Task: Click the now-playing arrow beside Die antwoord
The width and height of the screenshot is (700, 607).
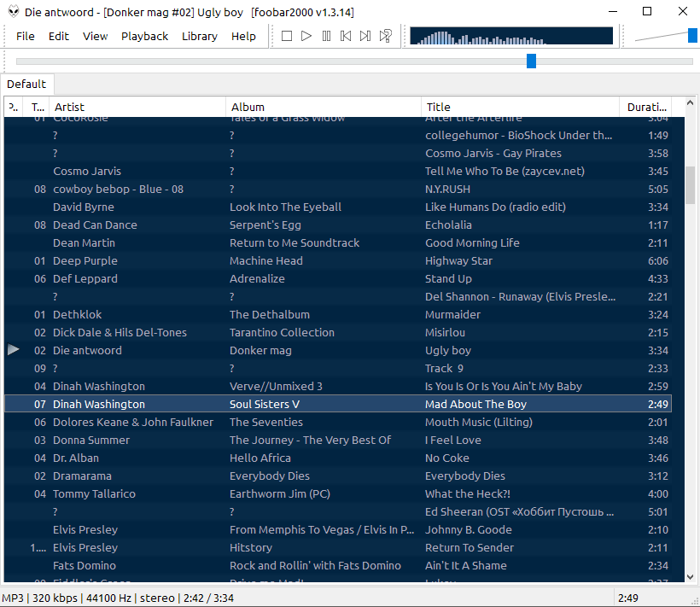Action: click(14, 350)
